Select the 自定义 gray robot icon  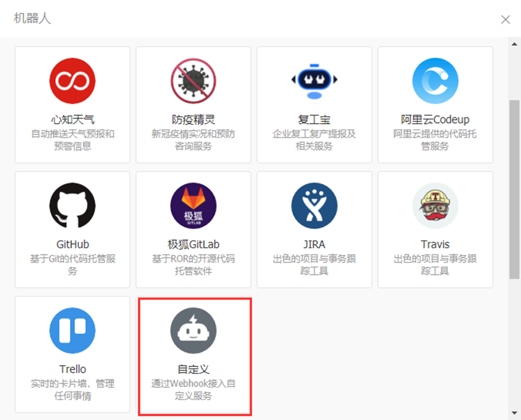point(193,330)
